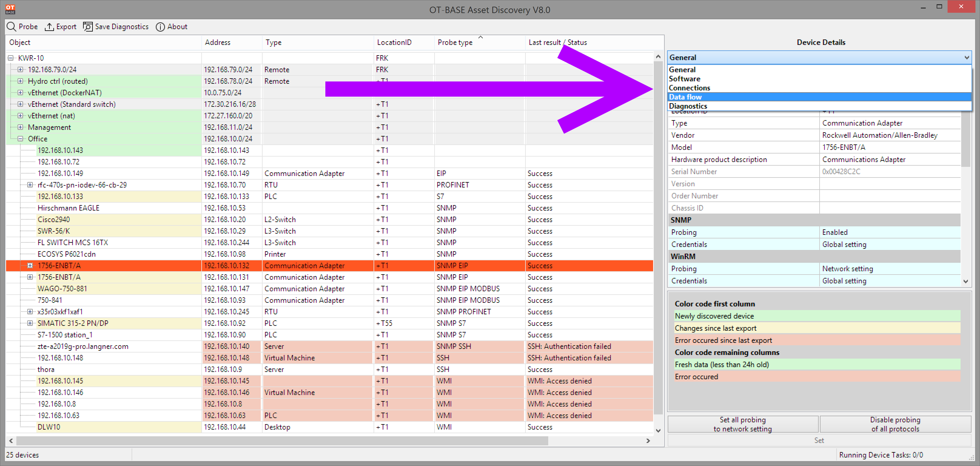Click the horizontal scroll-right arrow
Viewport: 980px width, 466px height.
click(648, 441)
